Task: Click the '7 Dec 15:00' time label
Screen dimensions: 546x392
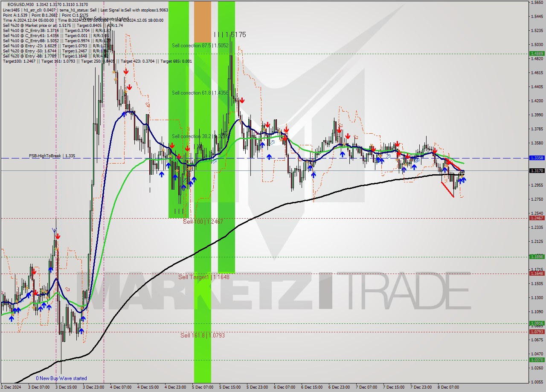Action: click(393, 387)
